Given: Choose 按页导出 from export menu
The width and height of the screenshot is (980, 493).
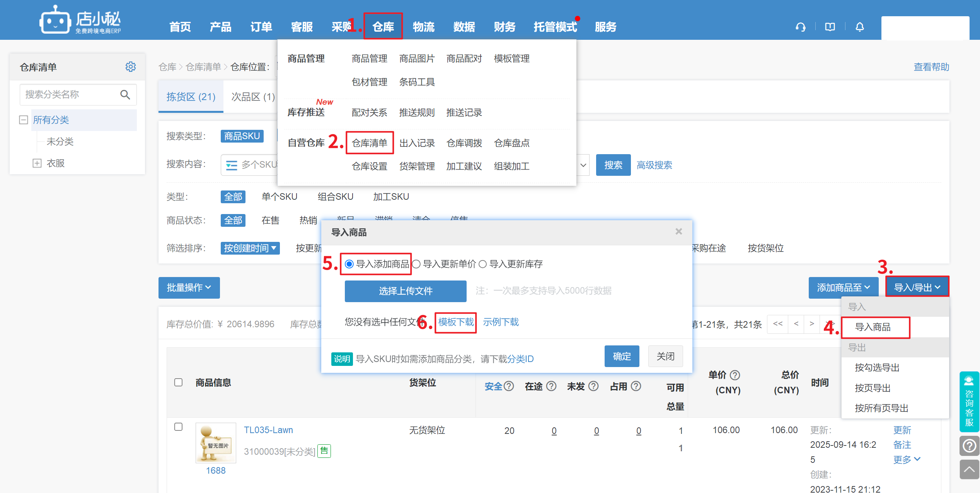Looking at the screenshot, I should pos(873,388).
